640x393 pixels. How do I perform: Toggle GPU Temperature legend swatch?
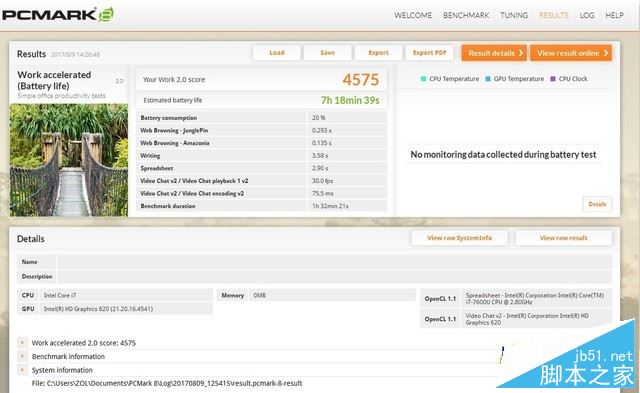click(488, 79)
